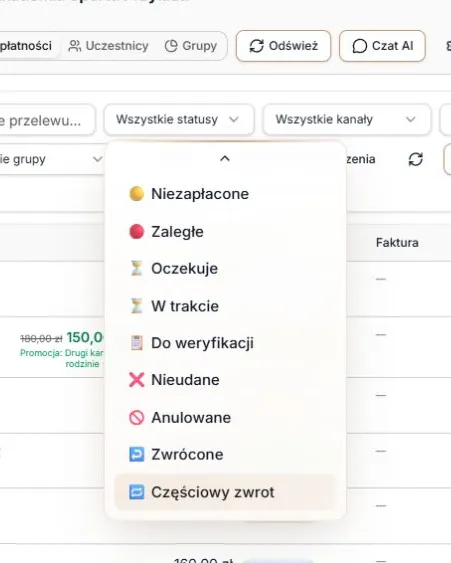Pick the Częściowy zwrot status option
The height and width of the screenshot is (563, 451).
pos(225,492)
